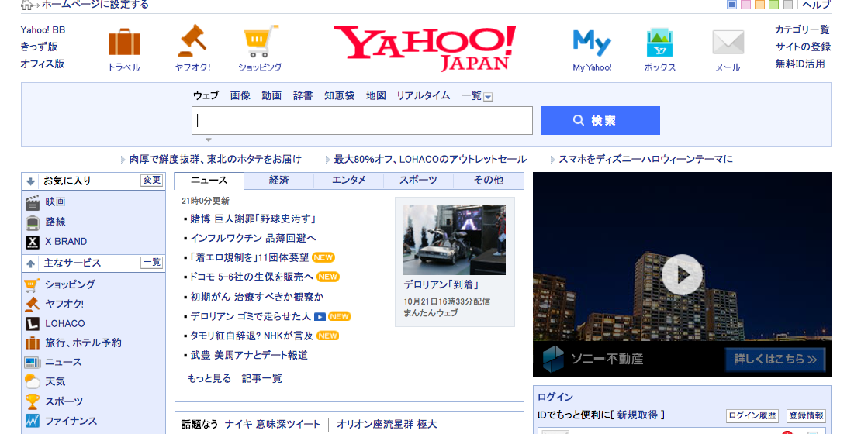Select the ニュース tab

coord(209,181)
